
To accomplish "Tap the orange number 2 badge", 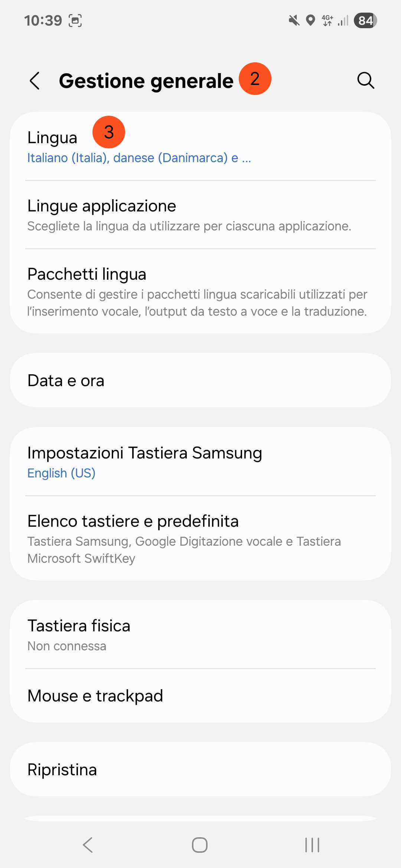I will pyautogui.click(x=255, y=79).
